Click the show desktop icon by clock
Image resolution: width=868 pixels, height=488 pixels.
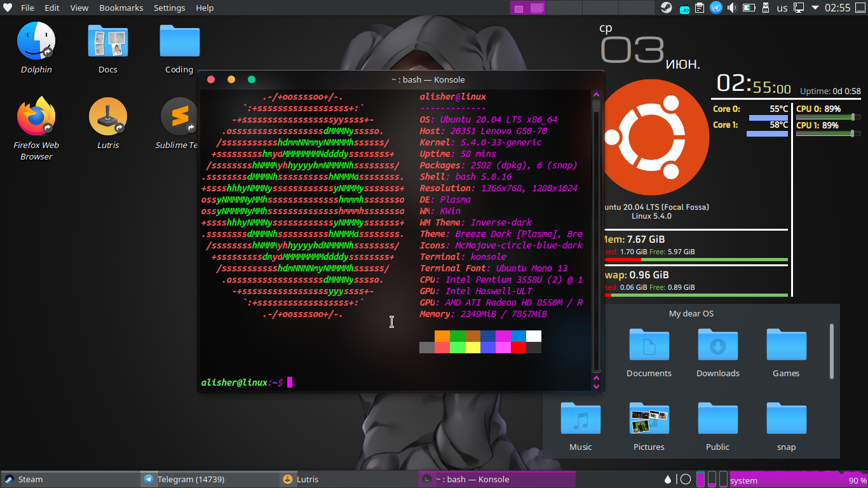[x=860, y=8]
